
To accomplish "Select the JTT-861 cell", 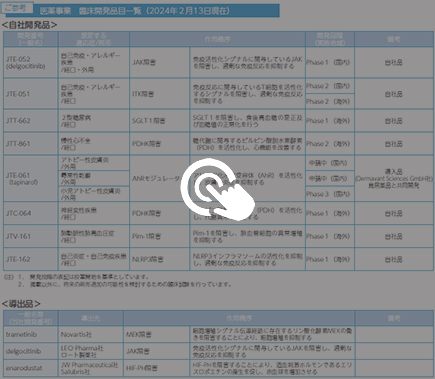I will (31, 144).
